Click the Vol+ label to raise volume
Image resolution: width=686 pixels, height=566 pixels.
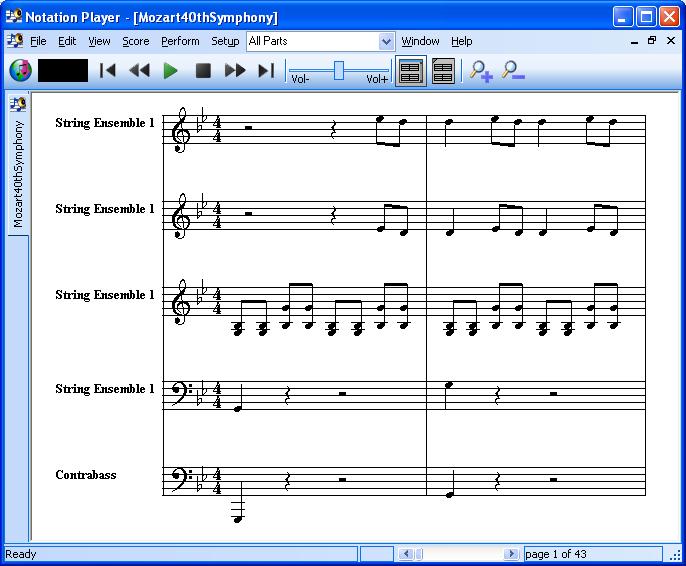pyautogui.click(x=377, y=79)
